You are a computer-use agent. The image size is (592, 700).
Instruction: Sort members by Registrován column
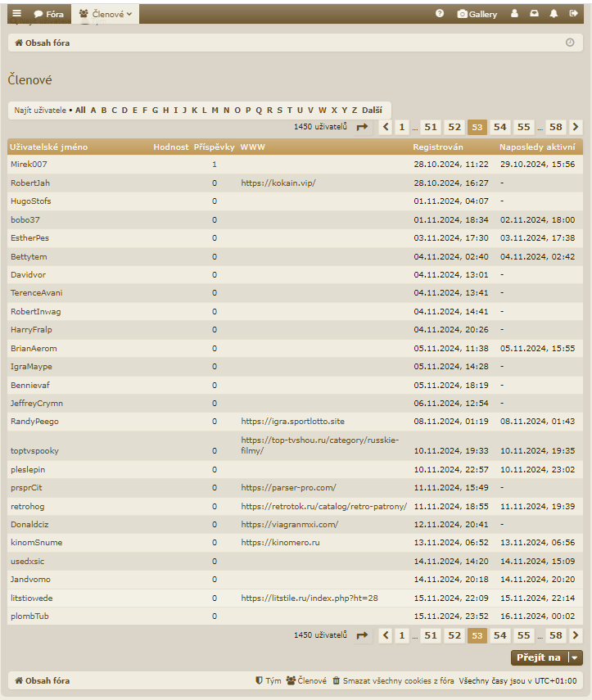[437, 147]
